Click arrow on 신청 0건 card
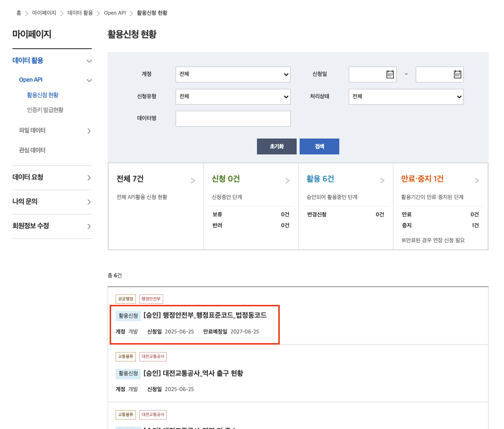The height and width of the screenshot is (429, 504). point(288,181)
